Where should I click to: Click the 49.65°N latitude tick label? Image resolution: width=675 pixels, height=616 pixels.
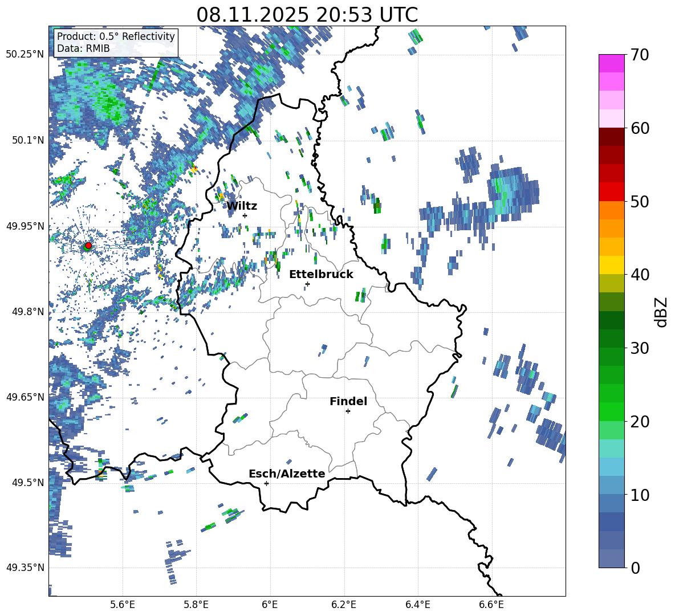25,397
